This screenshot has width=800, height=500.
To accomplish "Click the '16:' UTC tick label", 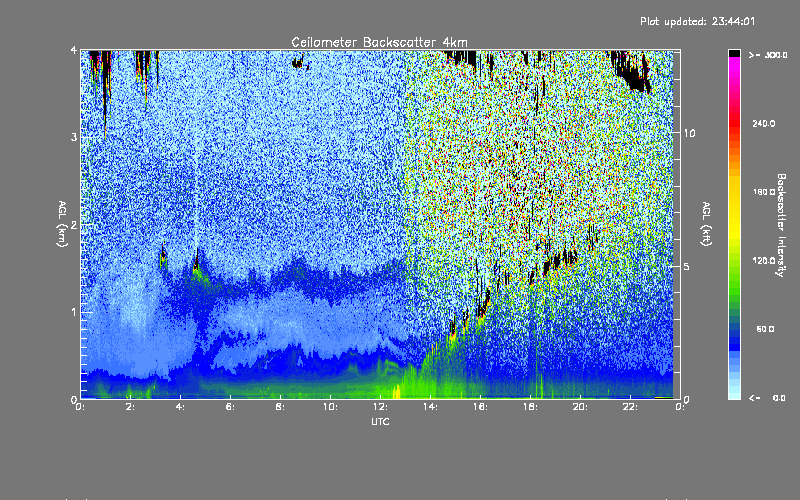I will pyautogui.click(x=480, y=407).
